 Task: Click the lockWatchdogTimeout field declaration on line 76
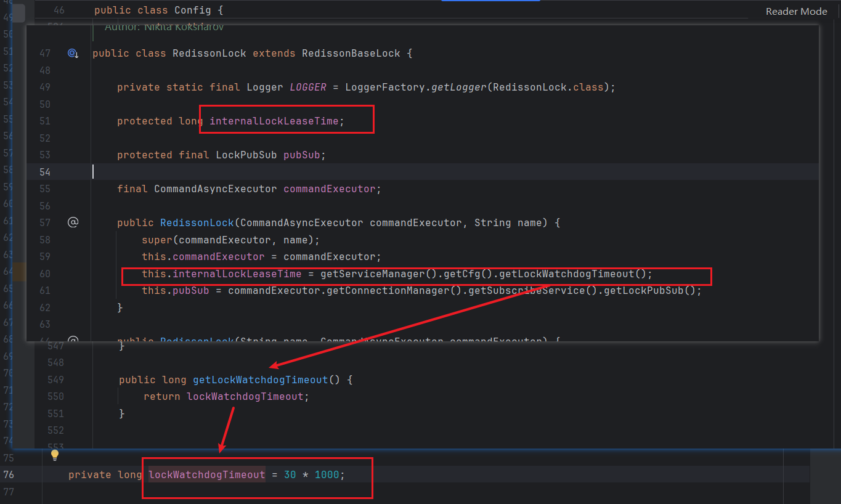pyautogui.click(x=207, y=474)
